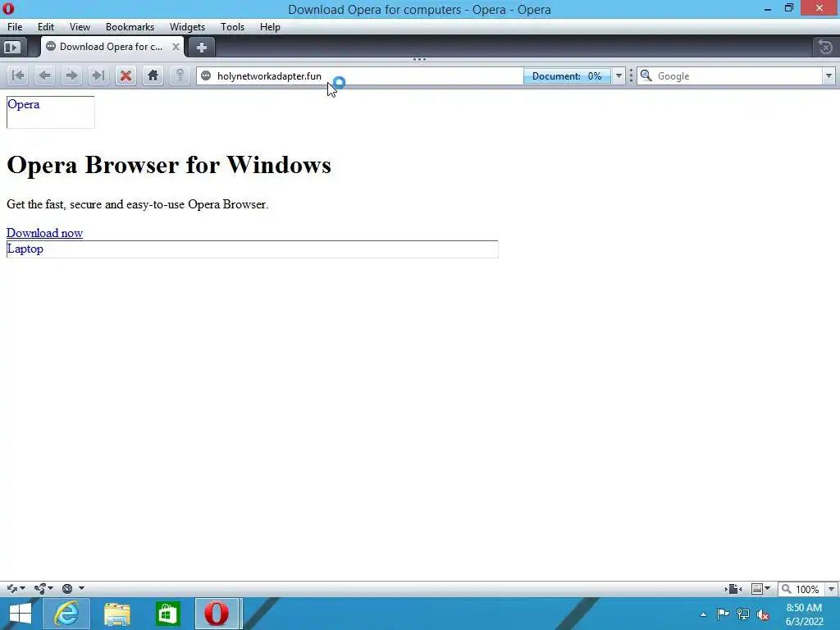The height and width of the screenshot is (630, 840).
Task: Open the Windows Start button
Action: coord(20,614)
